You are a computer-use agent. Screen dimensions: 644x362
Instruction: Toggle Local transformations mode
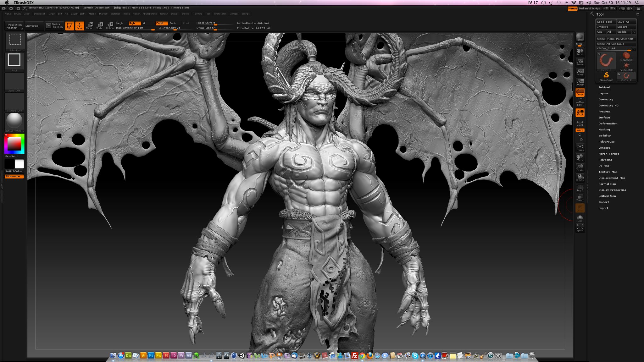(x=580, y=112)
